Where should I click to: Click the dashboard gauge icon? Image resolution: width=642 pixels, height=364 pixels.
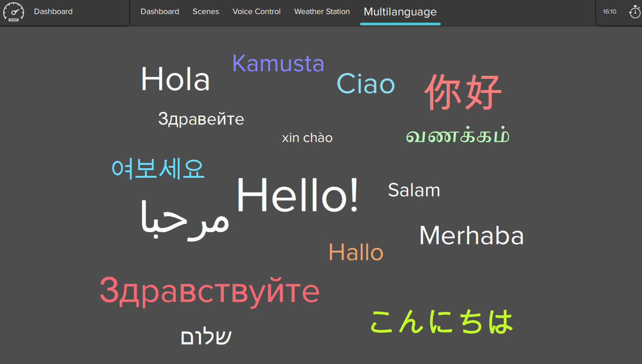(14, 12)
